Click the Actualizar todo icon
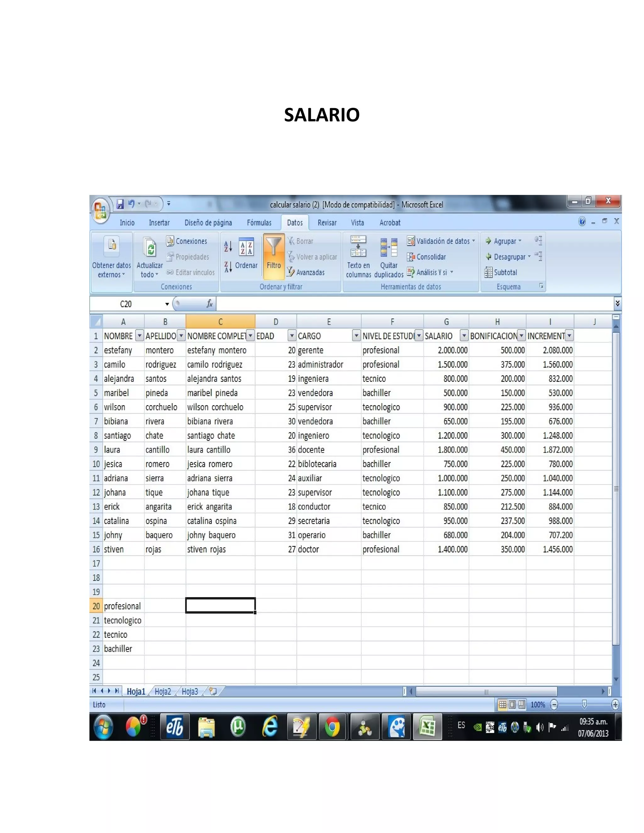The height and width of the screenshot is (833, 644). point(150,247)
